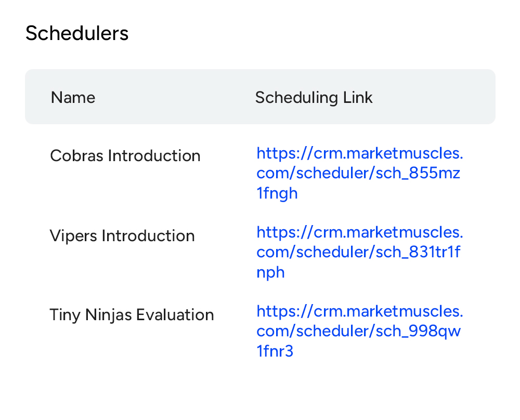Viewport: 520px width, 420px height.
Task: Follow the URL ending in sch_855mz1fngh
Action: pyautogui.click(x=358, y=173)
